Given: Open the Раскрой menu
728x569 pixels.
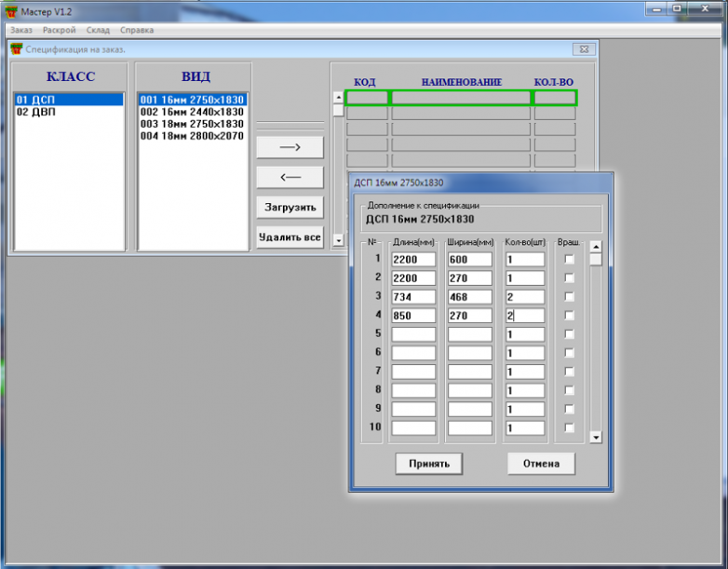Looking at the screenshot, I should (x=59, y=30).
